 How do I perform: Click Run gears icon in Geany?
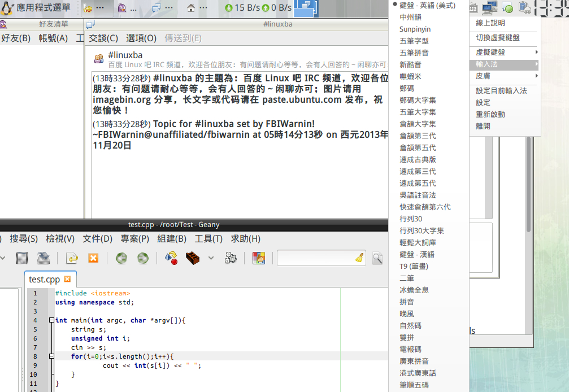coord(231,258)
